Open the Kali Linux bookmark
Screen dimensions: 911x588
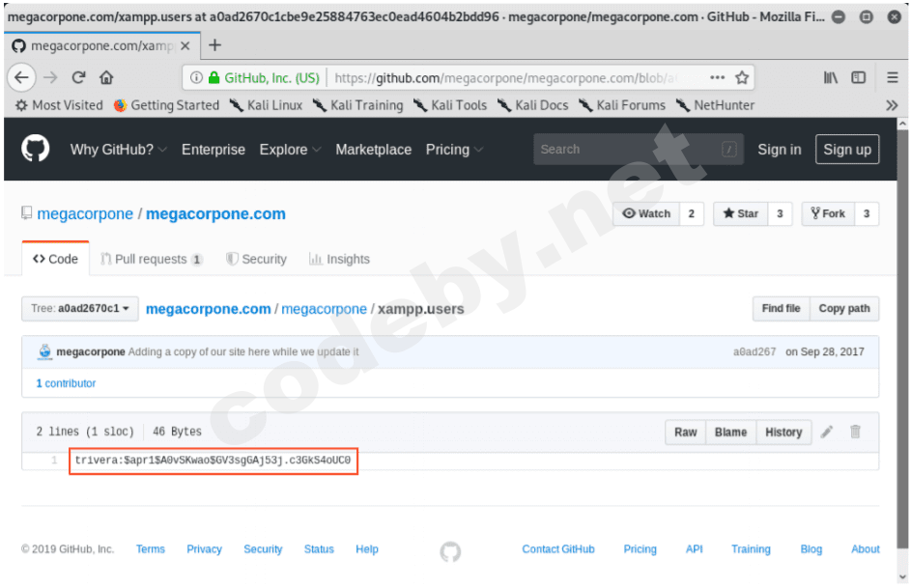[266, 105]
